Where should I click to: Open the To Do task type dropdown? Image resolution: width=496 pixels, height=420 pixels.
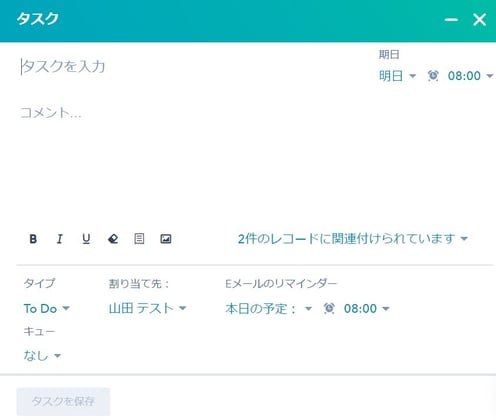coord(46,308)
